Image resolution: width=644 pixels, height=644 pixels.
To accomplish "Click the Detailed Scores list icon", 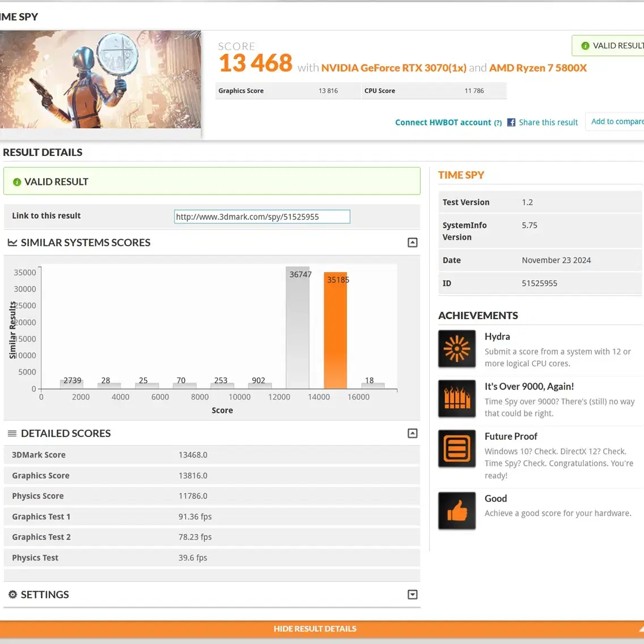I will point(12,433).
